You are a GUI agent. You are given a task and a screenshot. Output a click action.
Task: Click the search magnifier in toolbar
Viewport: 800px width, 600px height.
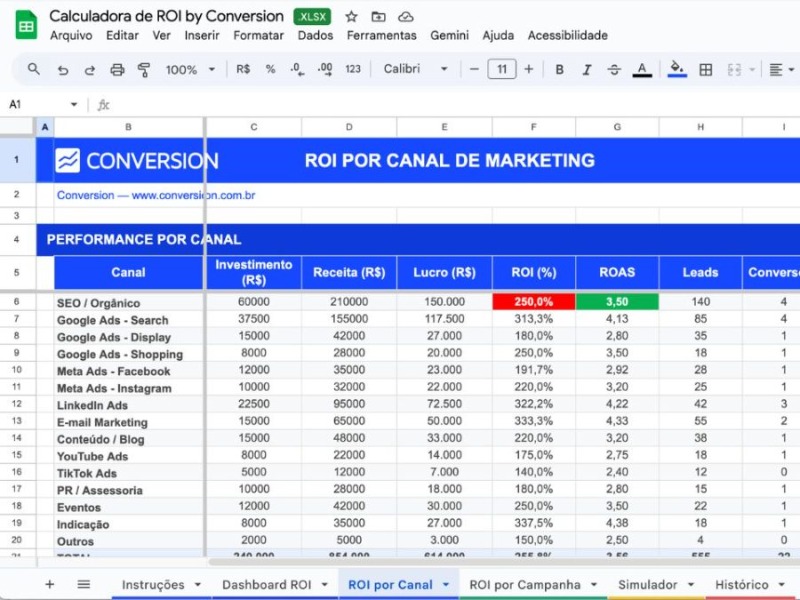point(34,70)
